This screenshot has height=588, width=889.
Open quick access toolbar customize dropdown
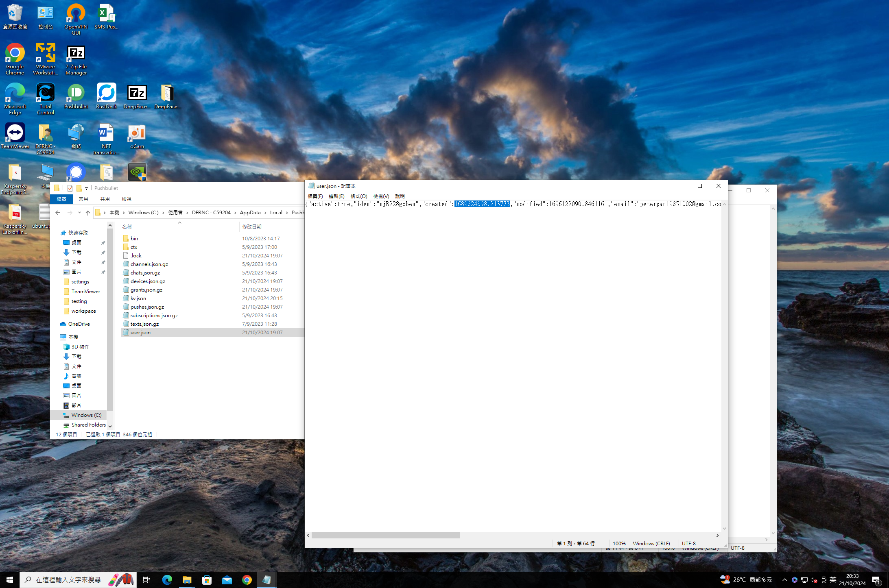coord(86,188)
